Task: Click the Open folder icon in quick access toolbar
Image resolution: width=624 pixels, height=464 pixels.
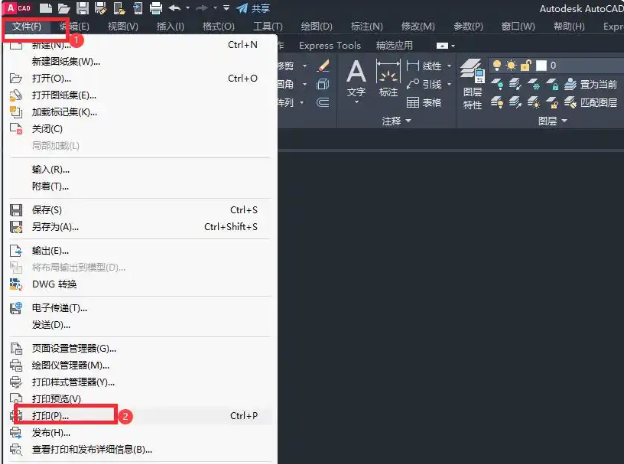Action: click(64, 8)
